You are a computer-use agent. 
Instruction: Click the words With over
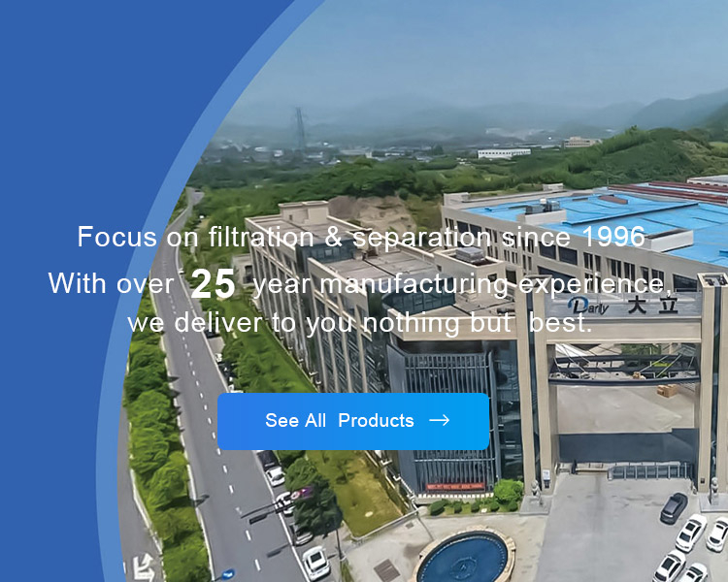111,283
